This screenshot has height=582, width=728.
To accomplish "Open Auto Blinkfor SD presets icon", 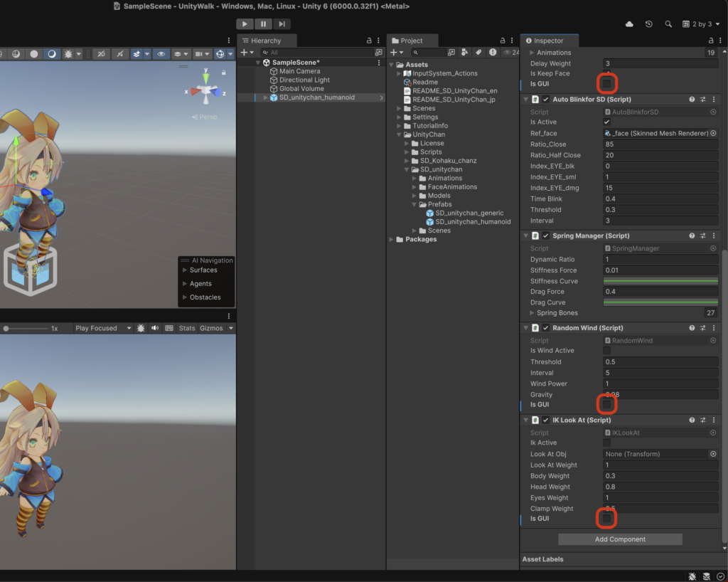I will 703,100.
